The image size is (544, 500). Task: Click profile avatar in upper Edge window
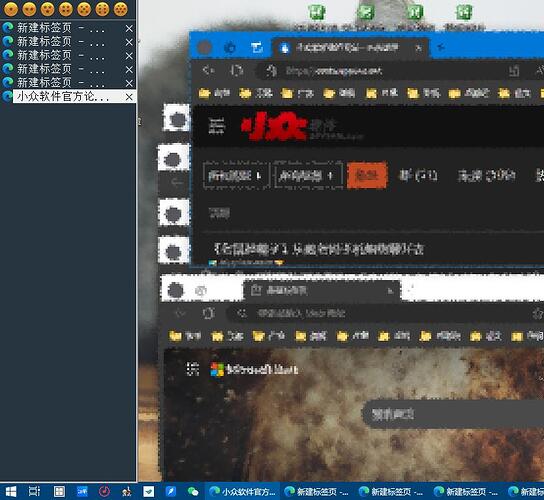pos(204,47)
